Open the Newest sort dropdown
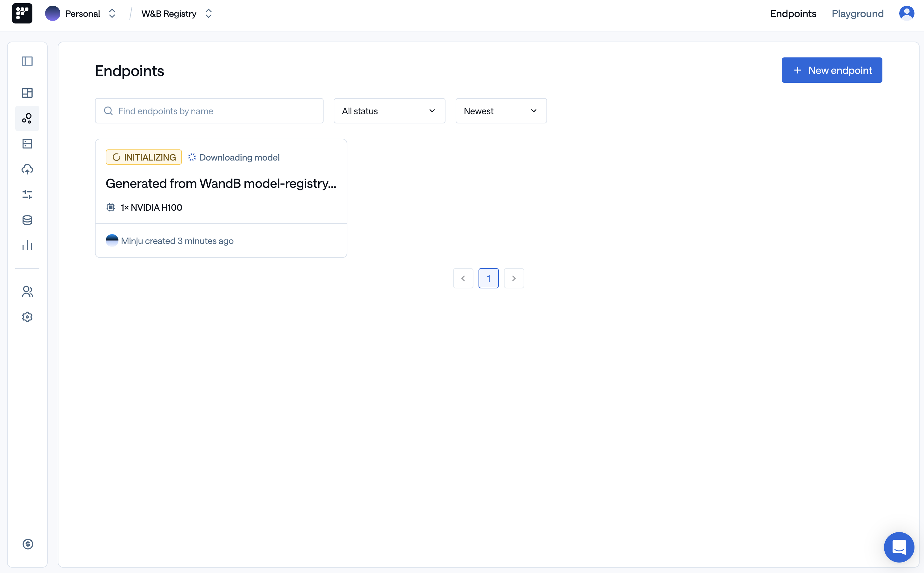Image resolution: width=924 pixels, height=573 pixels. tap(501, 111)
